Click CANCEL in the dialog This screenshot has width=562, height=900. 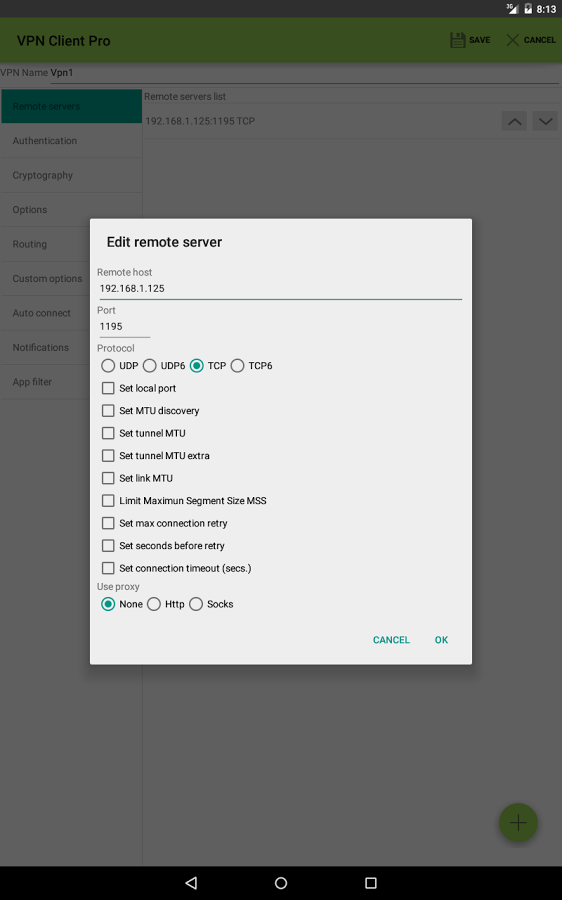tap(391, 640)
